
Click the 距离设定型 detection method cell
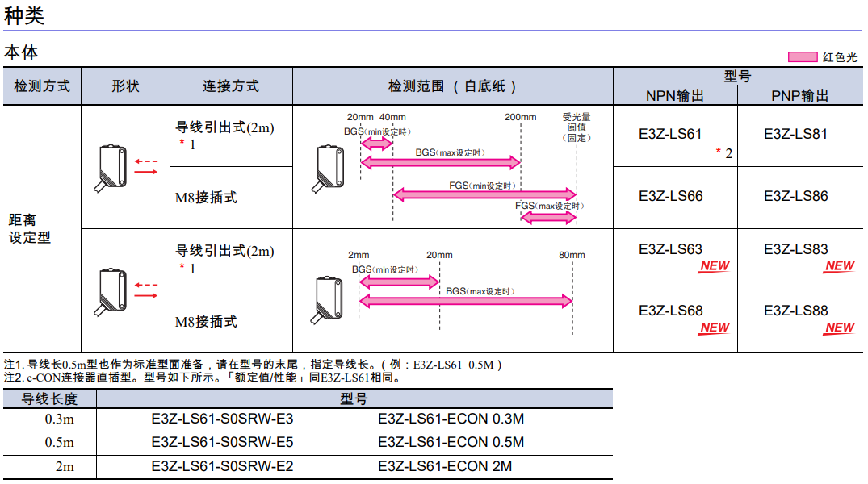point(30,228)
